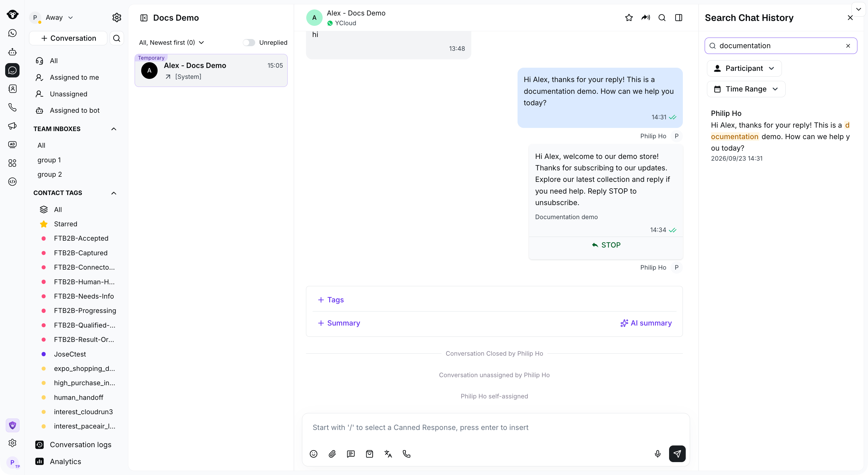This screenshot has width=868, height=475.
Task: Click the purple shield badge icon
Action: coord(12,425)
